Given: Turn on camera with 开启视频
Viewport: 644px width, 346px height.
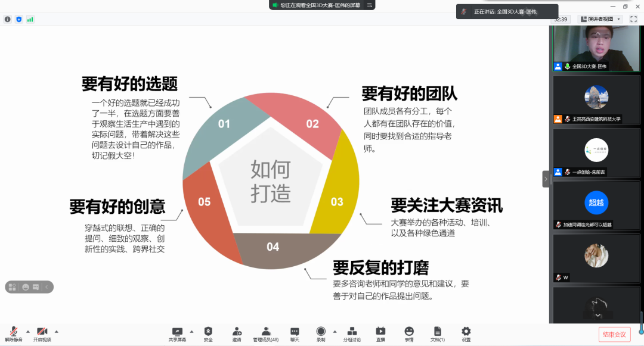Looking at the screenshot, I should (42, 333).
